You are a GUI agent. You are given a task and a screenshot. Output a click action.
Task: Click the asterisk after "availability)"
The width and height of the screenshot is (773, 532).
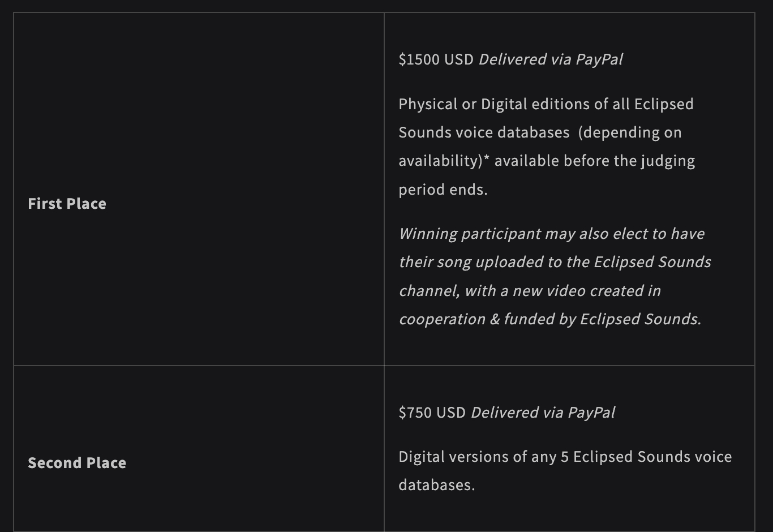click(487, 159)
